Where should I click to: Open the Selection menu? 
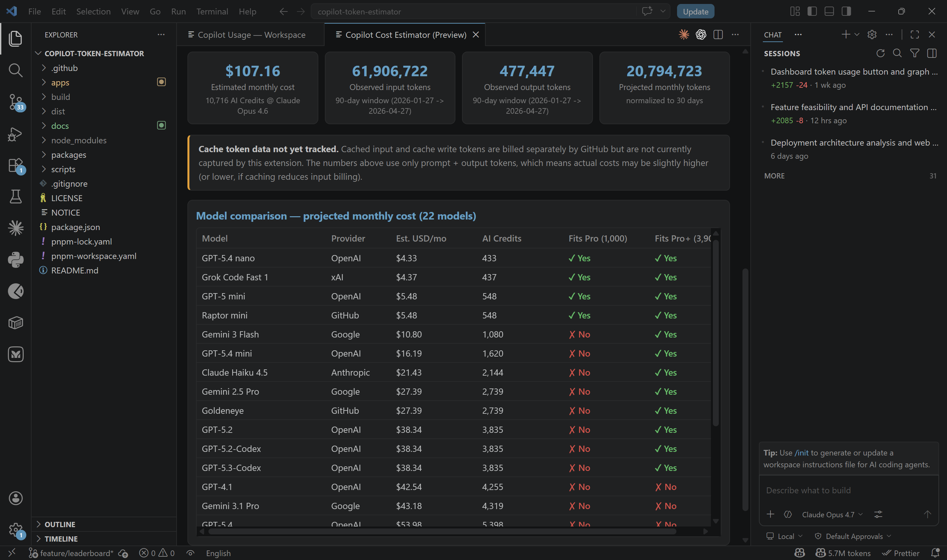(93, 11)
